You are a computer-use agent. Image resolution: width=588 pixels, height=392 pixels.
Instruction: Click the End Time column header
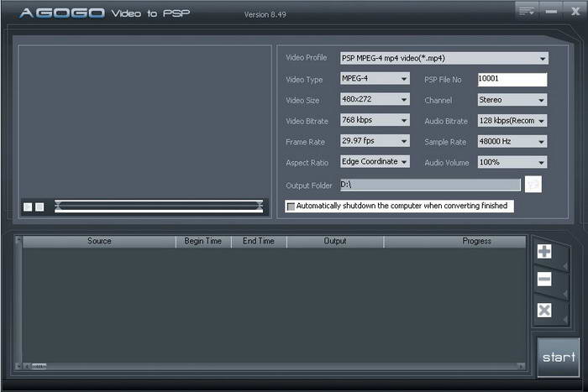pos(259,242)
